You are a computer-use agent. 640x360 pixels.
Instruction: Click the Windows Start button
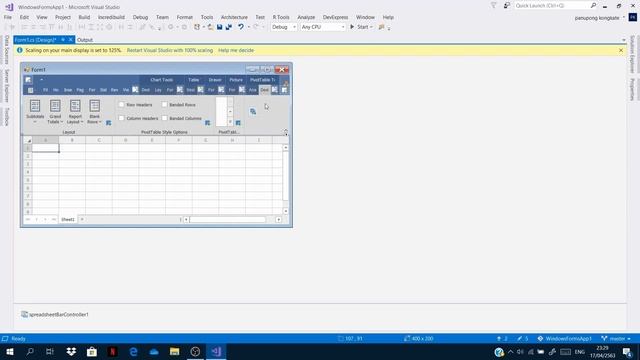coord(10,351)
